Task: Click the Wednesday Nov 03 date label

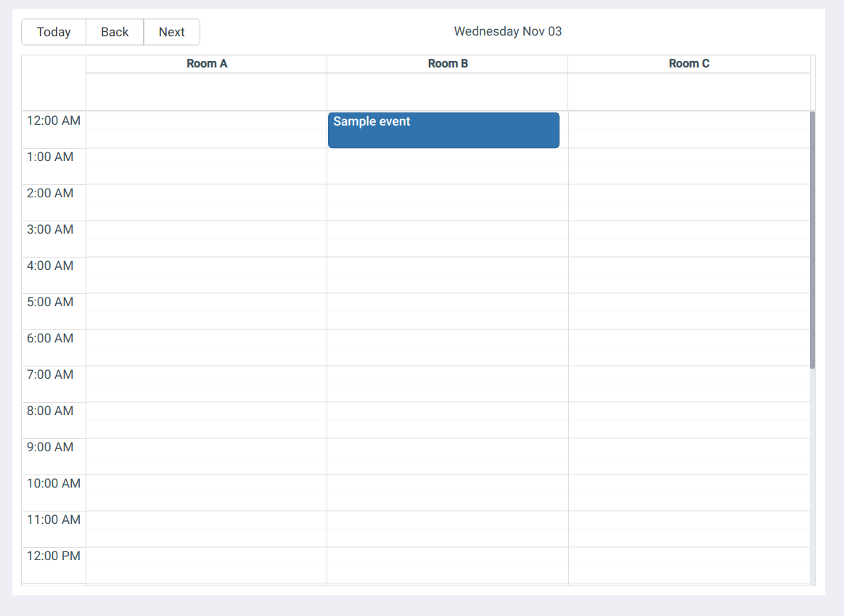Action: coord(507,31)
